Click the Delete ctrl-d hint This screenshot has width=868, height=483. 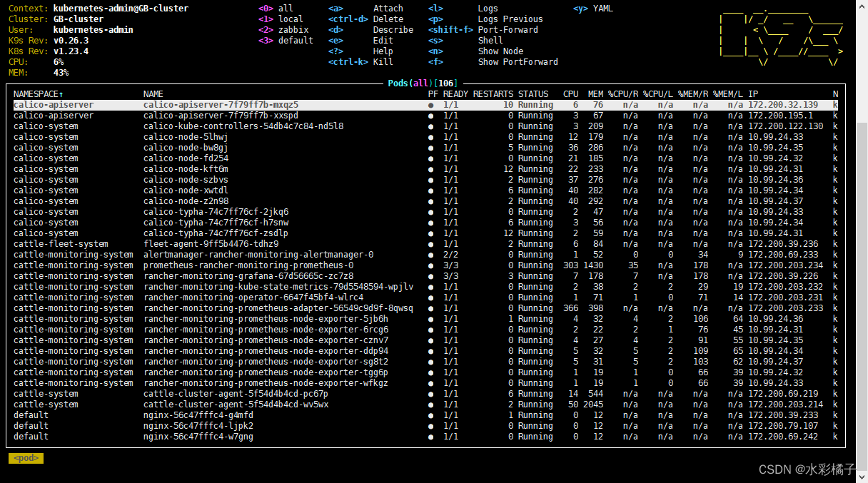[x=365, y=19]
